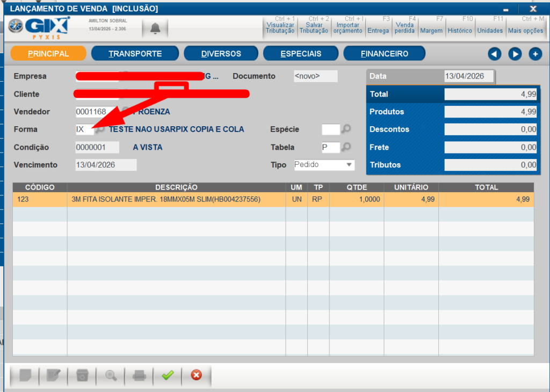The width and height of the screenshot is (550, 392).
Task: Open the search lookup next to Tabela
Action: tap(347, 147)
